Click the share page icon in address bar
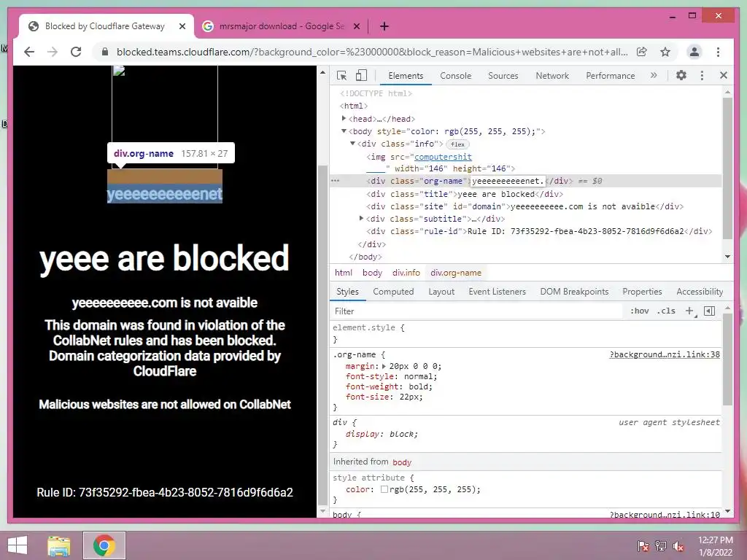 coord(642,52)
